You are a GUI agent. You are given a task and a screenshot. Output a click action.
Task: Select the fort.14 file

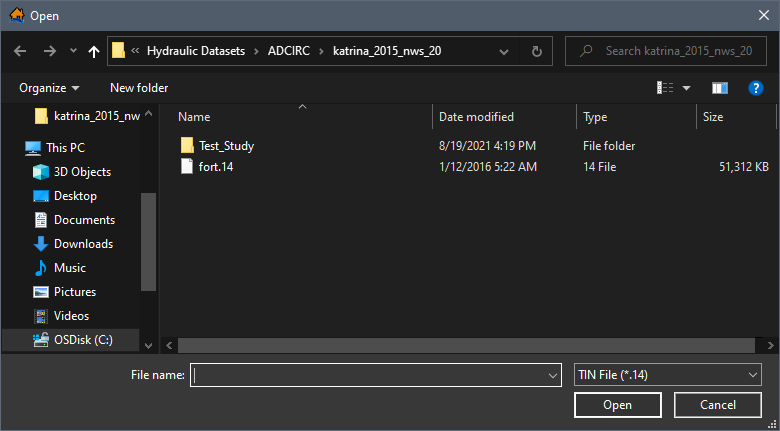[216, 167]
